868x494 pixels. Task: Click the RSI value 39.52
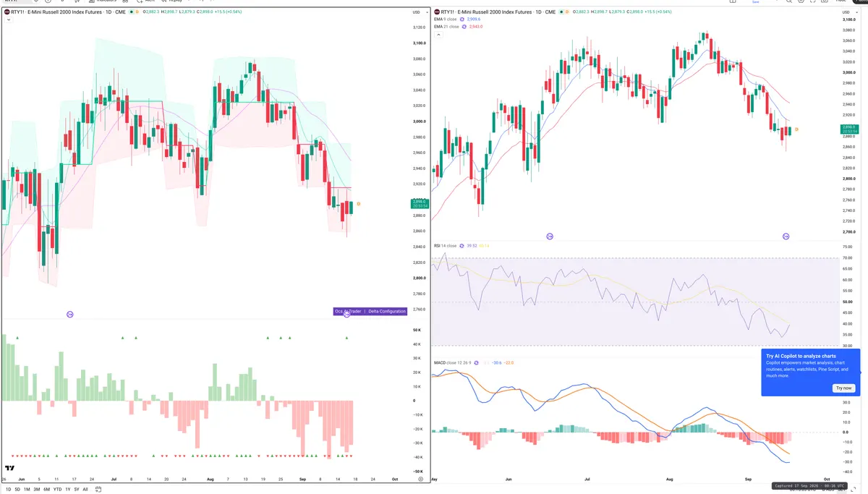pyautogui.click(x=472, y=246)
